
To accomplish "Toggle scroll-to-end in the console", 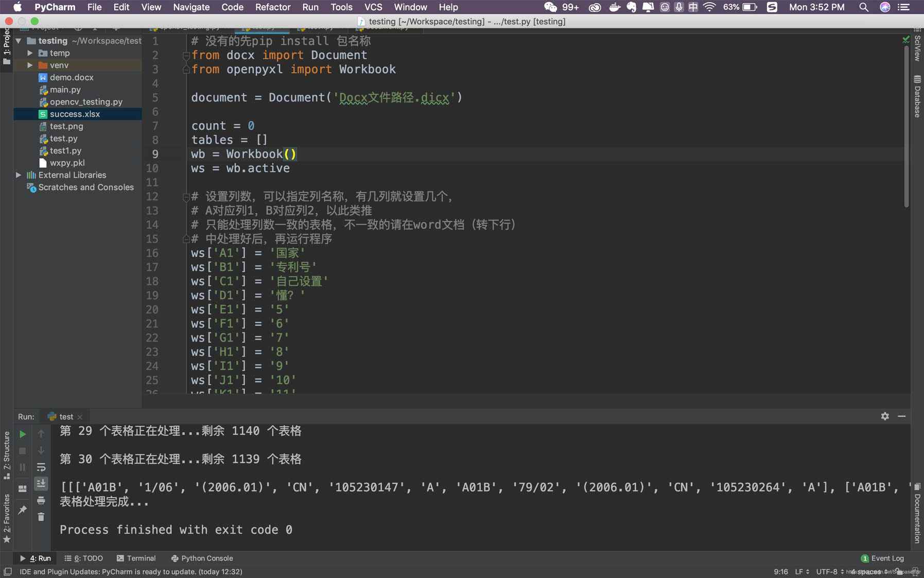I will pyautogui.click(x=41, y=483).
